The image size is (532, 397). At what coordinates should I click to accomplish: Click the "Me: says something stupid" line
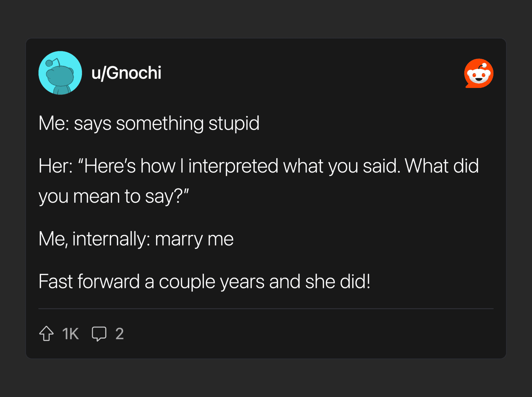149,123
